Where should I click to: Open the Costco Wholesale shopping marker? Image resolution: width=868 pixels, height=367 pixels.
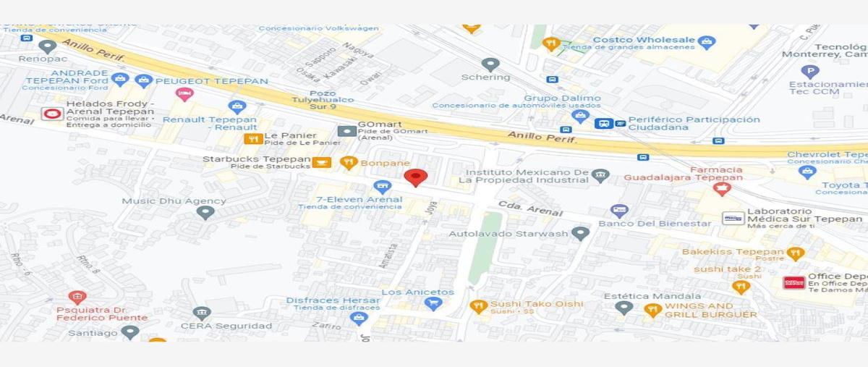pyautogui.click(x=707, y=42)
